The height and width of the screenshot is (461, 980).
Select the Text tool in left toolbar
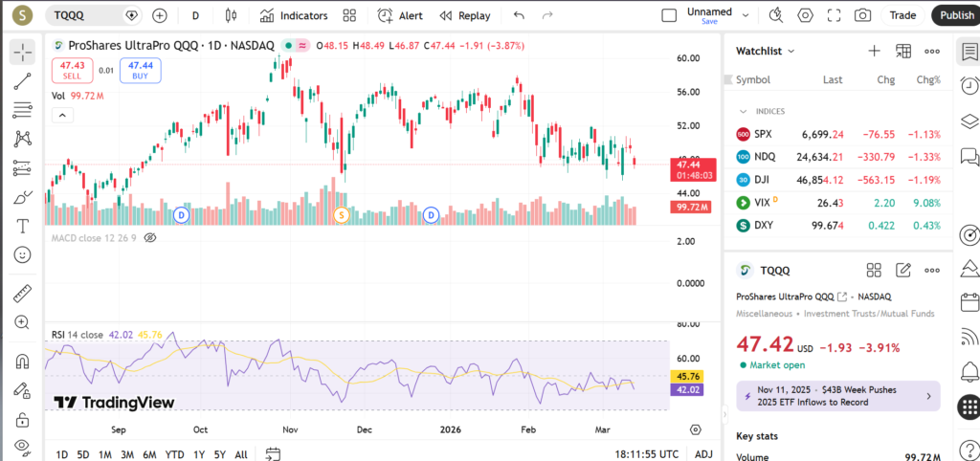point(23,227)
